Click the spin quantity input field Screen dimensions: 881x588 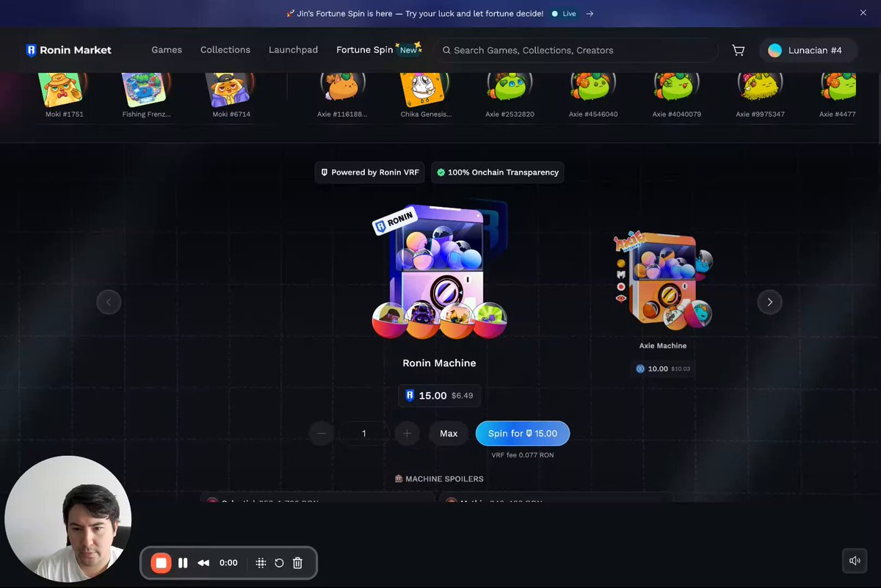[x=364, y=433]
